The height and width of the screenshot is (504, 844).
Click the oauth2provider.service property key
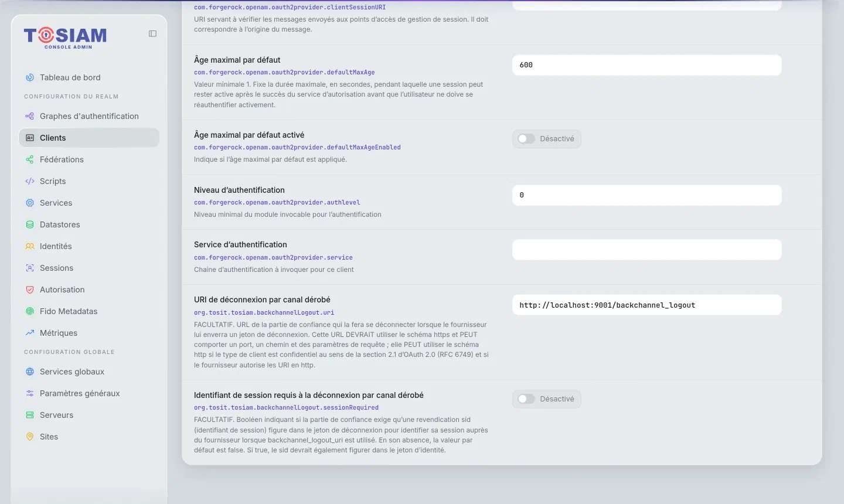(x=273, y=258)
